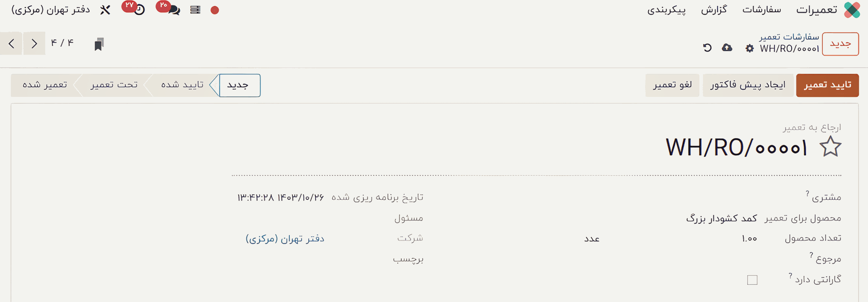
Task: Save the record using the cloud icon
Action: [x=727, y=47]
